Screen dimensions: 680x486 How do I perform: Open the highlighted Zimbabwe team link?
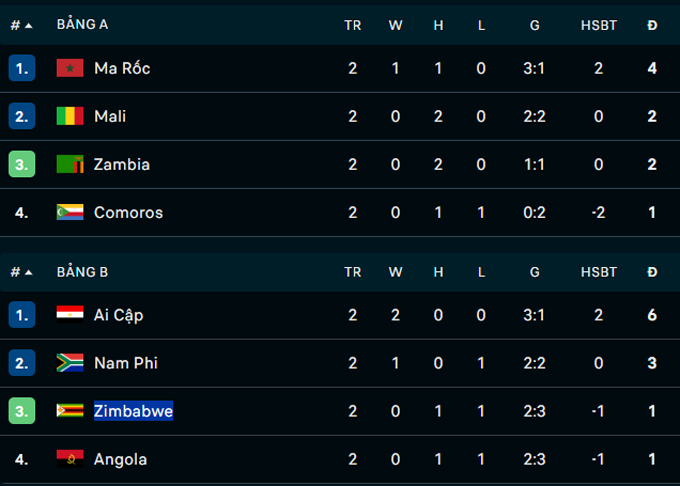click(133, 411)
